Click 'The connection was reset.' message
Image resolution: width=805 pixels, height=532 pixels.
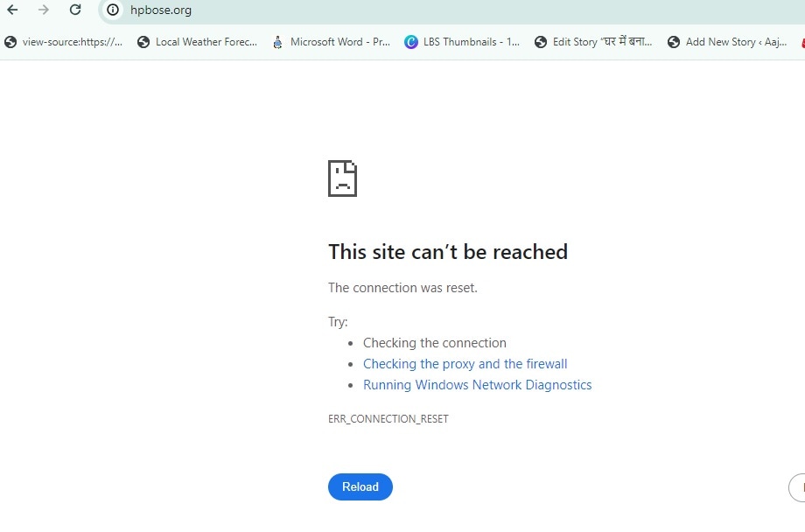tap(402, 288)
